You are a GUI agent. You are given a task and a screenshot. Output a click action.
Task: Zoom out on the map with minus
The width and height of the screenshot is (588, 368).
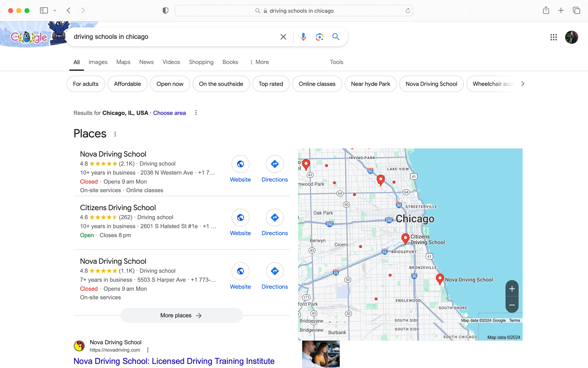pyautogui.click(x=512, y=305)
